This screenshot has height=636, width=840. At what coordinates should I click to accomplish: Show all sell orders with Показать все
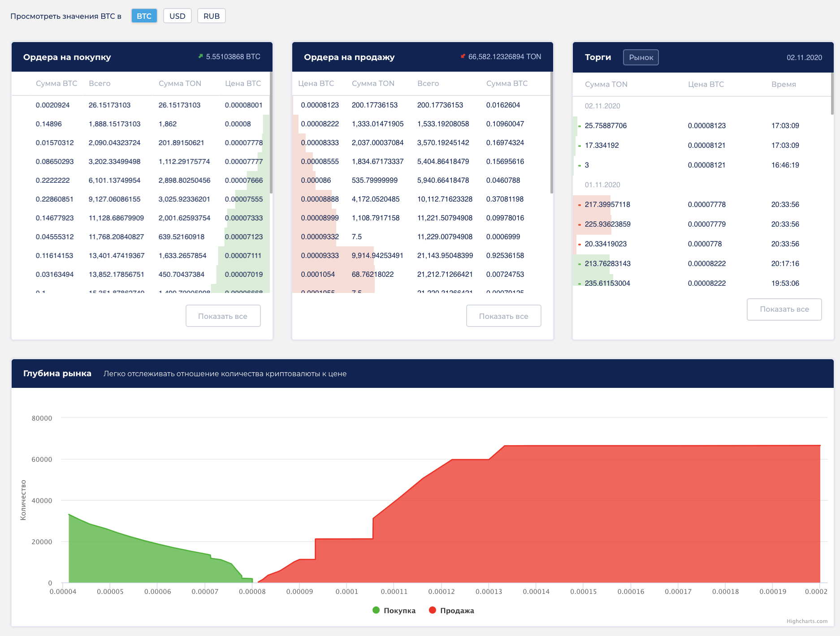coord(504,316)
